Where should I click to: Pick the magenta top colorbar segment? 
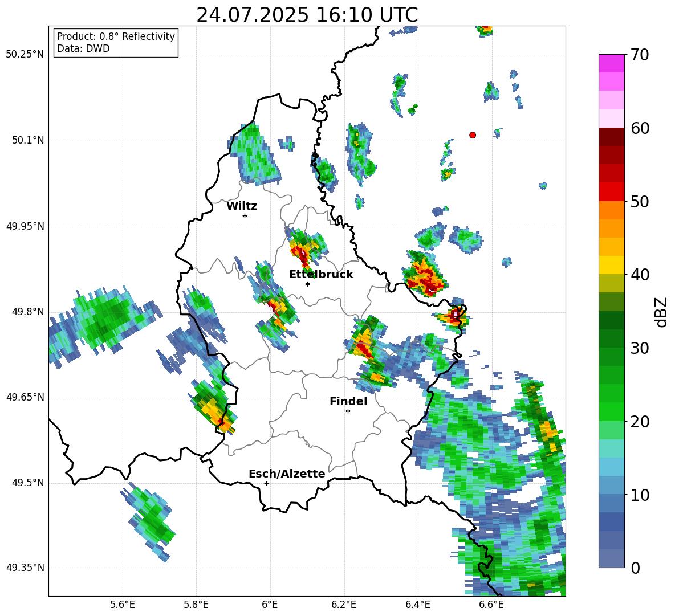[x=611, y=63]
